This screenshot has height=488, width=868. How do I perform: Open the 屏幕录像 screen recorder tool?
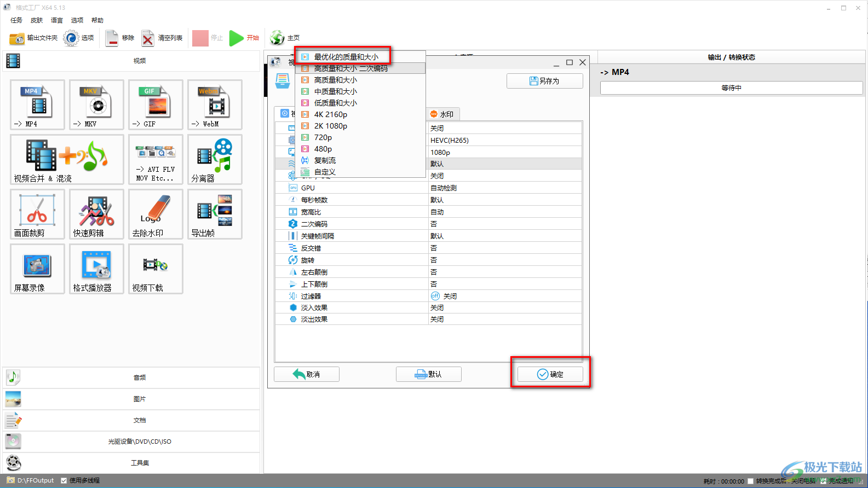coord(37,269)
